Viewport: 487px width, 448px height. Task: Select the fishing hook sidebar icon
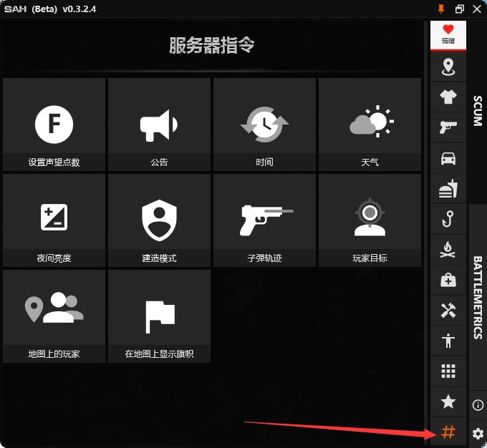(x=448, y=220)
